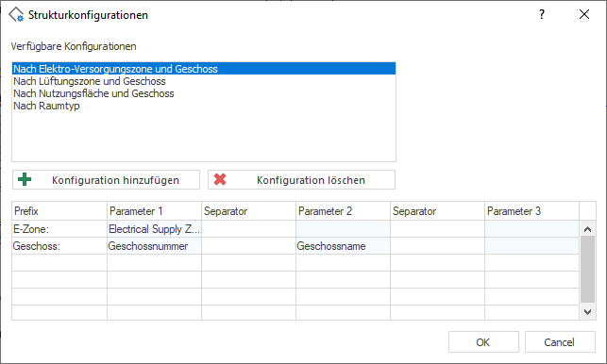This screenshot has height=364, width=607.
Task: Click the scroll up arrow of the table
Action: [587, 229]
